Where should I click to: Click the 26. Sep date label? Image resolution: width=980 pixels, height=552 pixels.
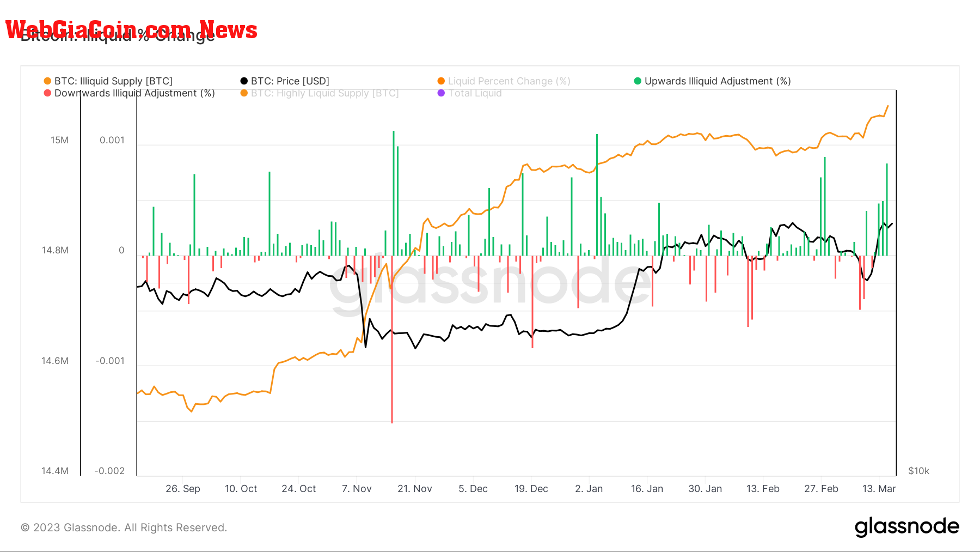183,489
